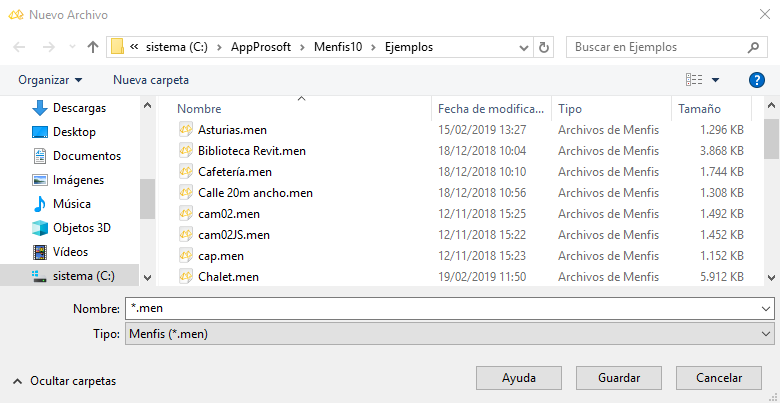Open the Tipo file type dropdown

coord(450,334)
